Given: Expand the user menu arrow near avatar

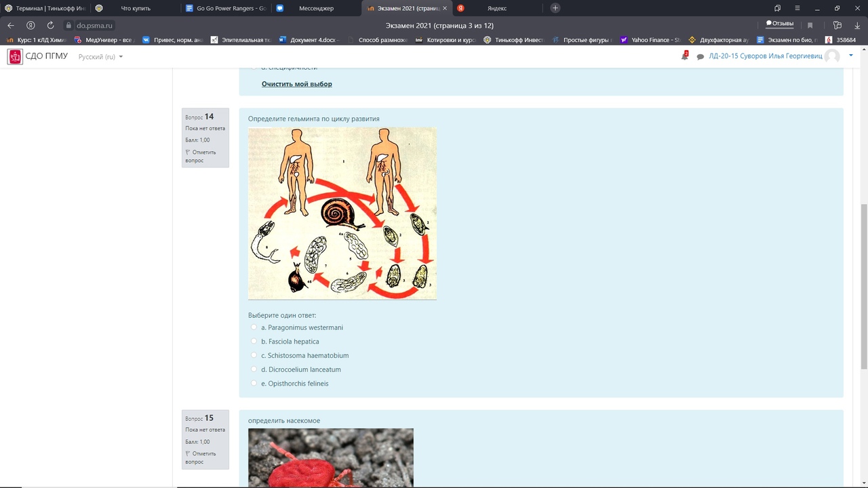Looking at the screenshot, I should (x=851, y=56).
